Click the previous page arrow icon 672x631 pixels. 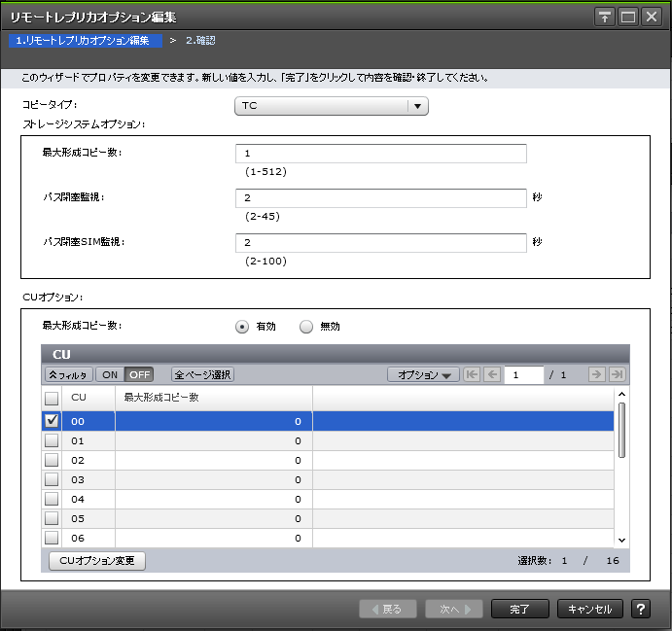tap(492, 374)
